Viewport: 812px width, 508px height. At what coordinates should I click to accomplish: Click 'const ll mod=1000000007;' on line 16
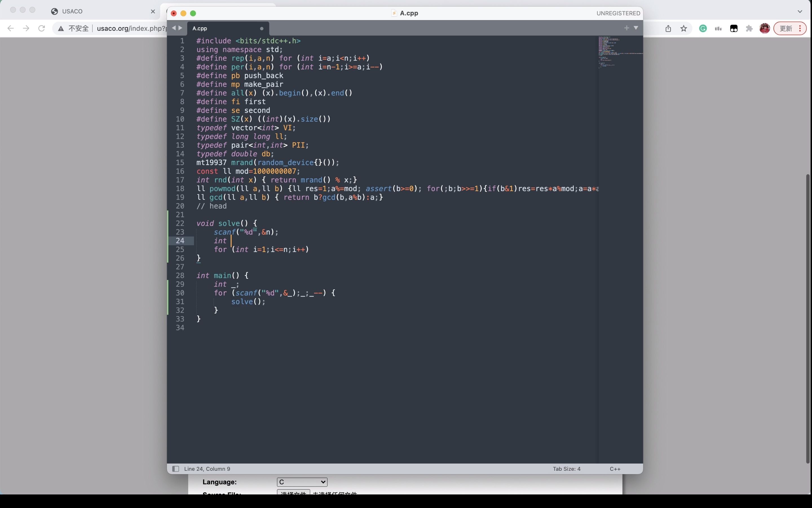[x=248, y=171]
